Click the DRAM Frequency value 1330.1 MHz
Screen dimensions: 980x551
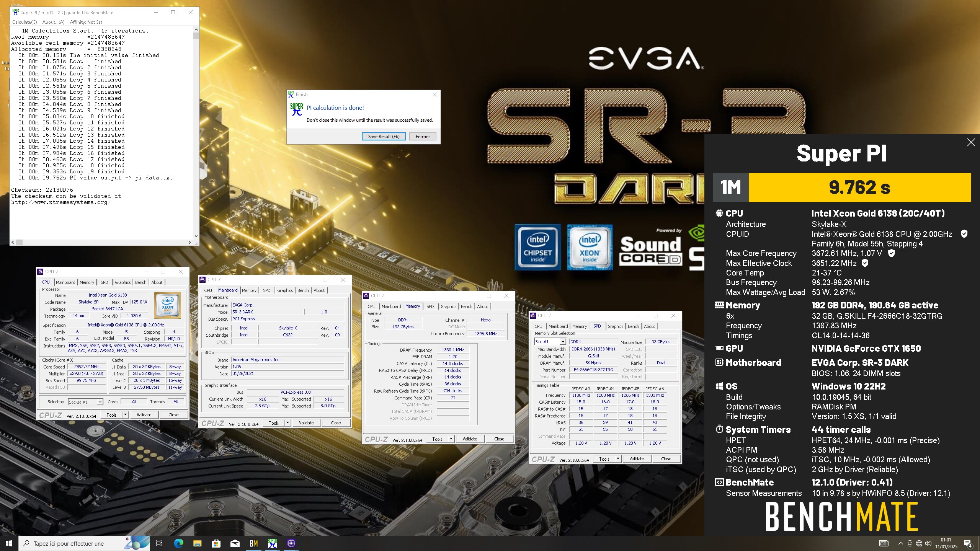coord(452,350)
